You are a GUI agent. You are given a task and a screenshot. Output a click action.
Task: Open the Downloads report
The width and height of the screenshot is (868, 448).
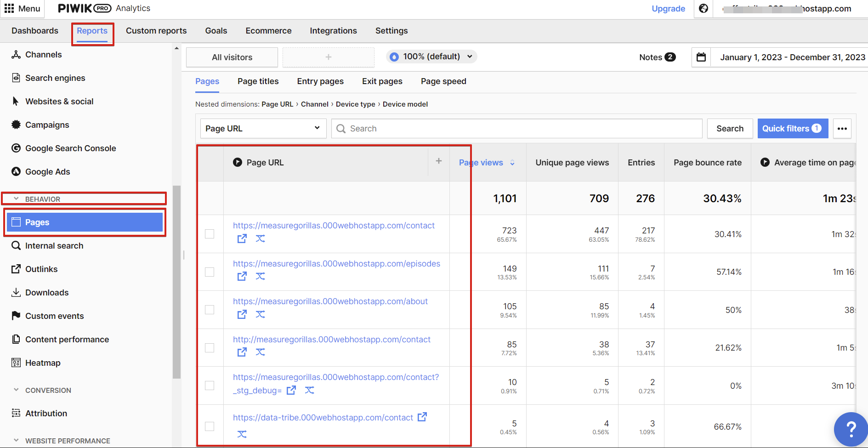[x=46, y=292]
